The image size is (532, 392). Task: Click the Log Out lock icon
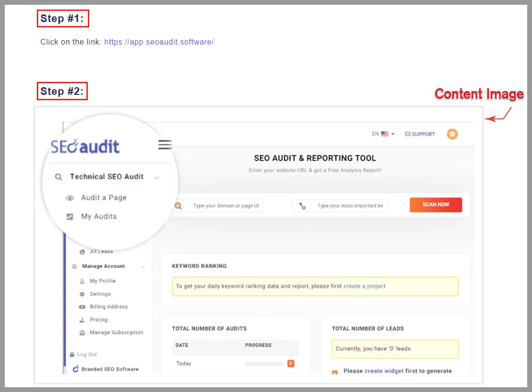72,354
